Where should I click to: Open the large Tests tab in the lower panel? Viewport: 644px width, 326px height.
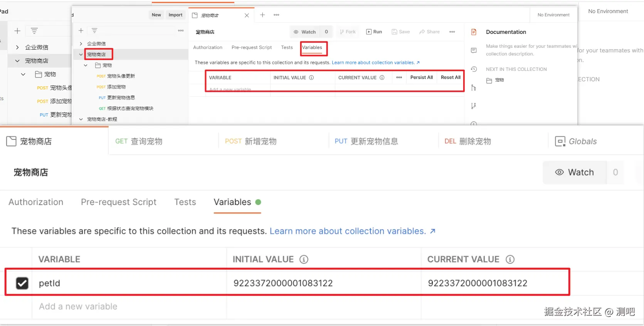click(185, 202)
